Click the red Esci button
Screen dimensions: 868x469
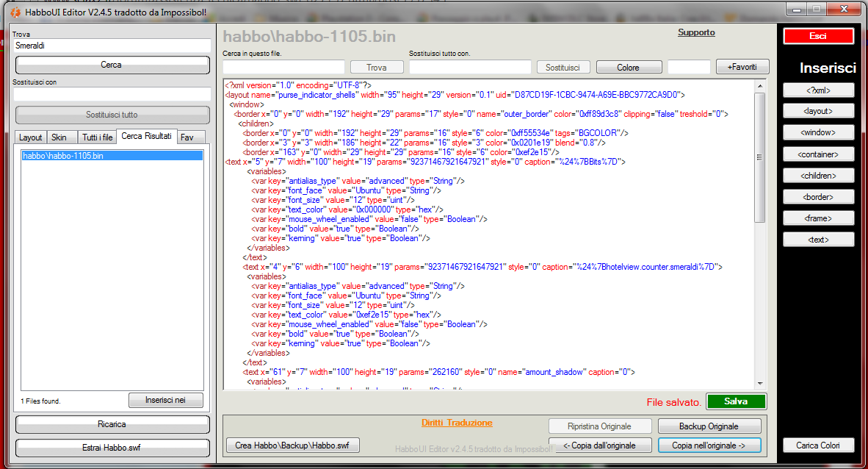pos(818,36)
